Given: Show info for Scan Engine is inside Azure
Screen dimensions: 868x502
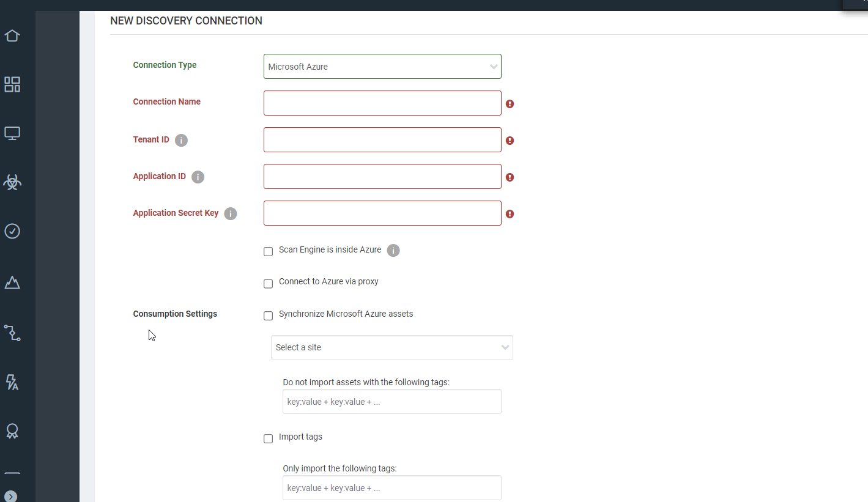Looking at the screenshot, I should click(x=393, y=250).
